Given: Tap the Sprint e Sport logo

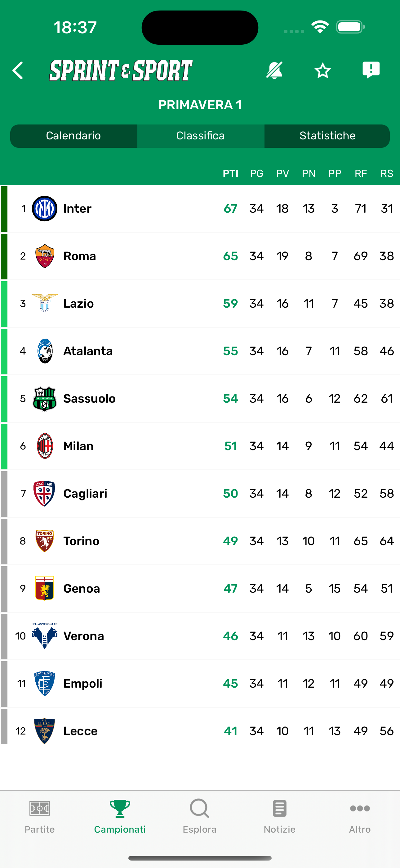Looking at the screenshot, I should (x=121, y=70).
